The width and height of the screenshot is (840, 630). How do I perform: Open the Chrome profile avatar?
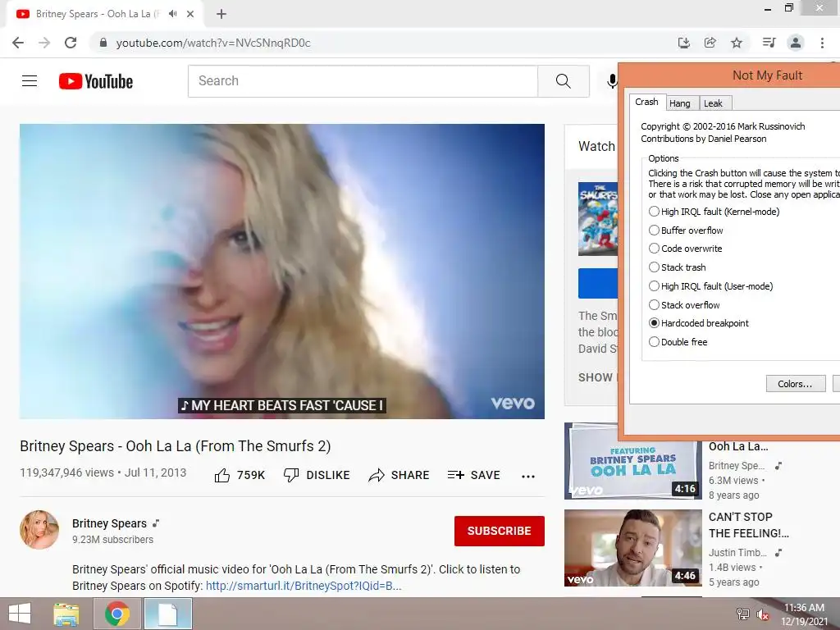click(x=796, y=43)
